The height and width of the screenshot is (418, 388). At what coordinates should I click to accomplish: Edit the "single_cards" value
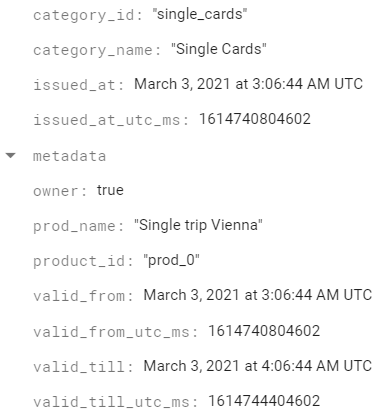click(200, 14)
